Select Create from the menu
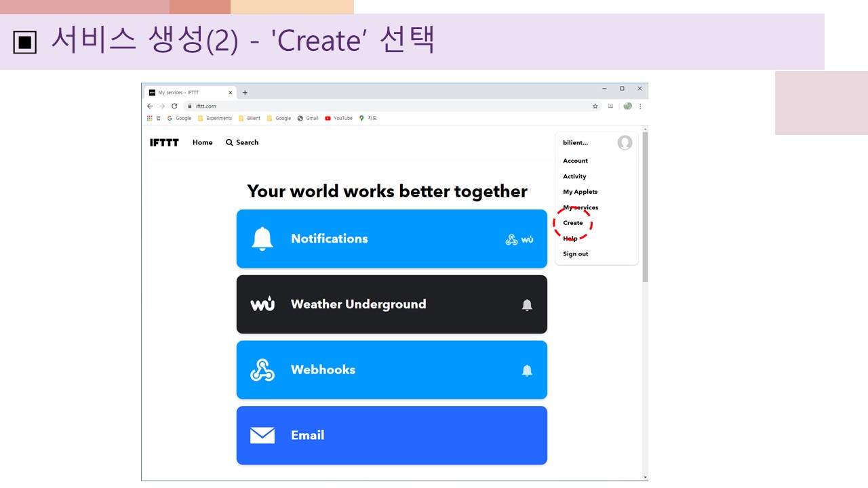 (573, 223)
